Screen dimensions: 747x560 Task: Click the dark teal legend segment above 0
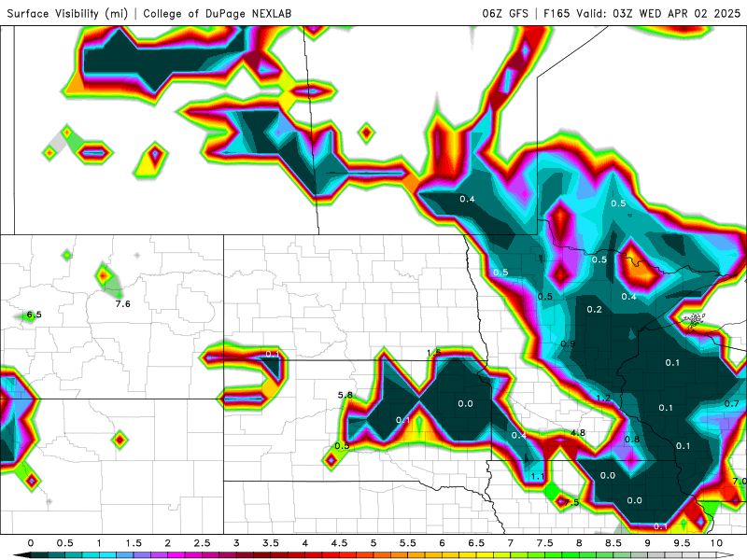(39, 555)
